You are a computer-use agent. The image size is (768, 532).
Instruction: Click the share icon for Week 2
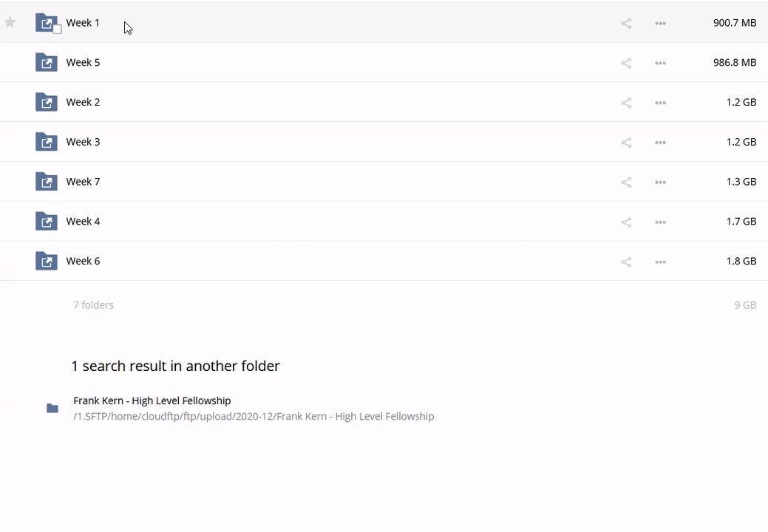(626, 103)
